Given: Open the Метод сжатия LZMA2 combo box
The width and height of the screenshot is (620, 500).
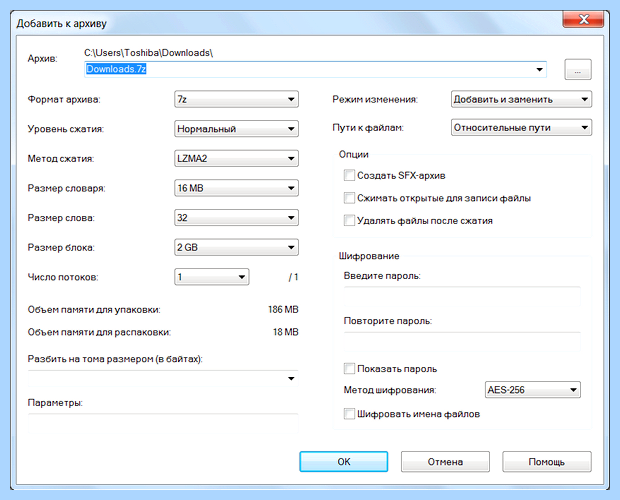Looking at the screenshot, I should point(236,158).
